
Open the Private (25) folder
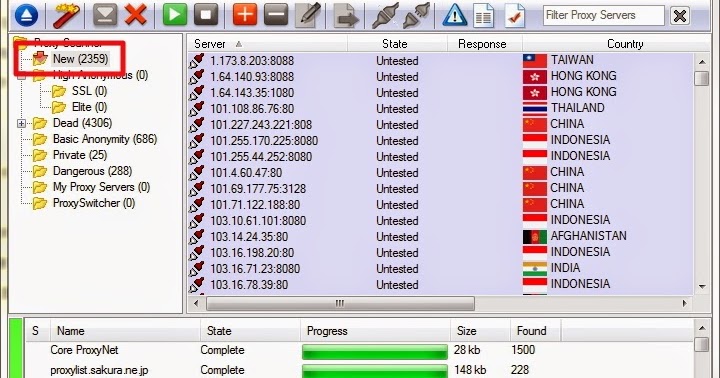[x=80, y=155]
